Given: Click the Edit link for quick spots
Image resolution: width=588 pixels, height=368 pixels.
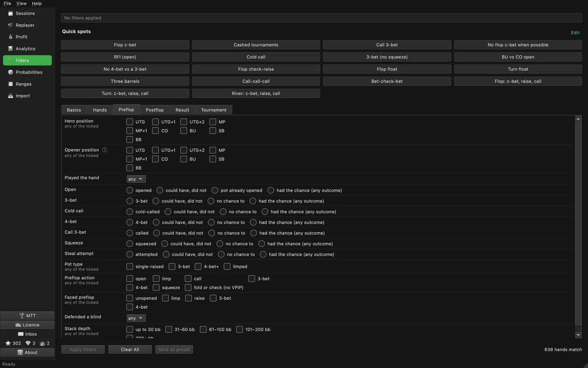Looking at the screenshot, I should coord(575,33).
